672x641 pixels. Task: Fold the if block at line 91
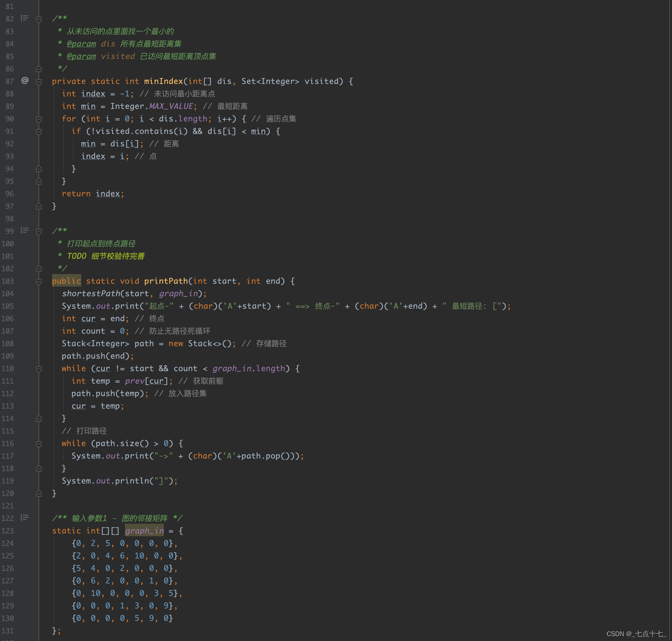click(x=39, y=132)
